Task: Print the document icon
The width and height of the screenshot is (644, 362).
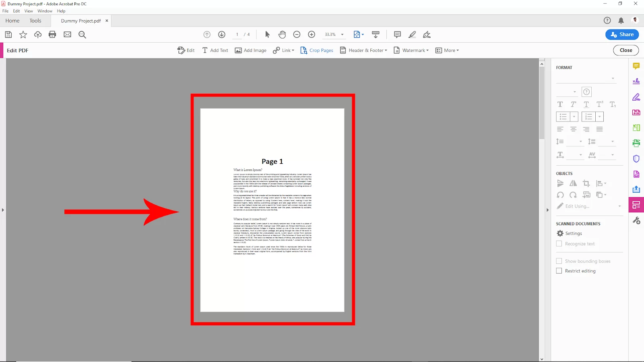Action: 52,35
